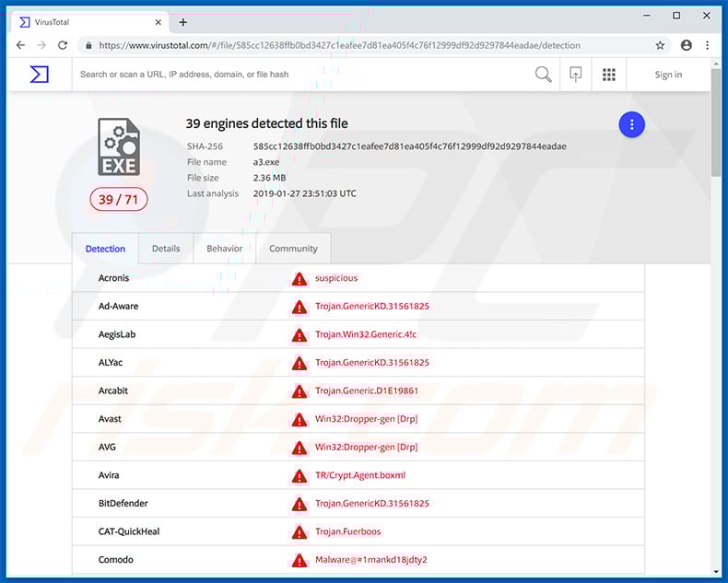This screenshot has height=583, width=728.
Task: Click the browser address bar URL
Action: tap(339, 45)
